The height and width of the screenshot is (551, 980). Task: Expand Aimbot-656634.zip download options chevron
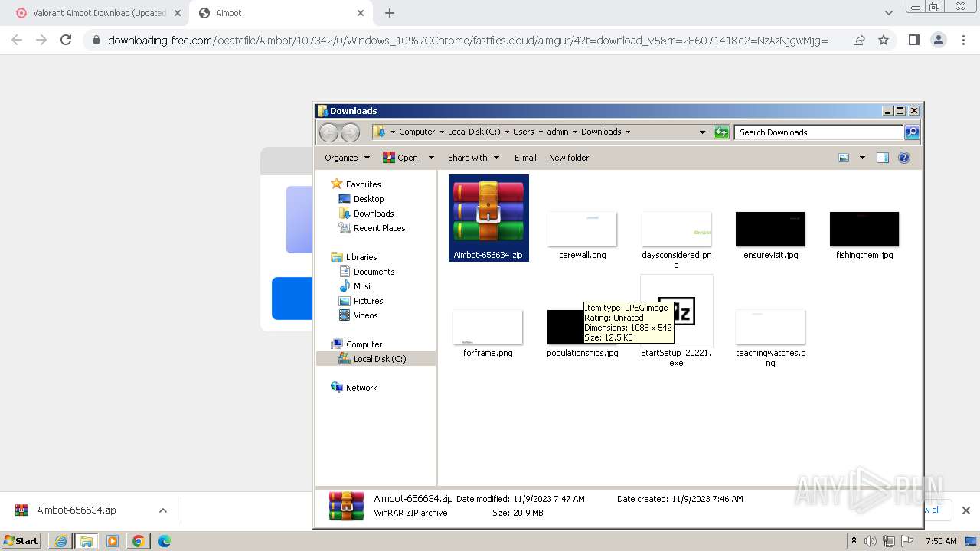coord(162,510)
